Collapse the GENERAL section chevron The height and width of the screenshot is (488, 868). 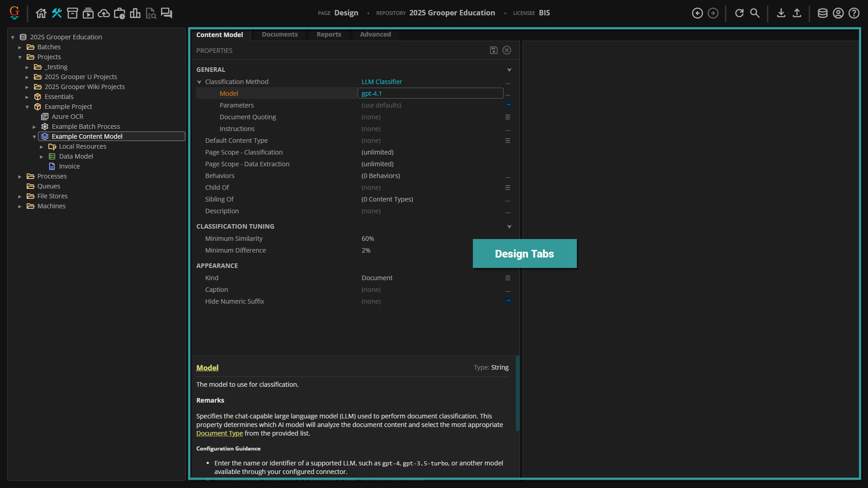coord(509,70)
